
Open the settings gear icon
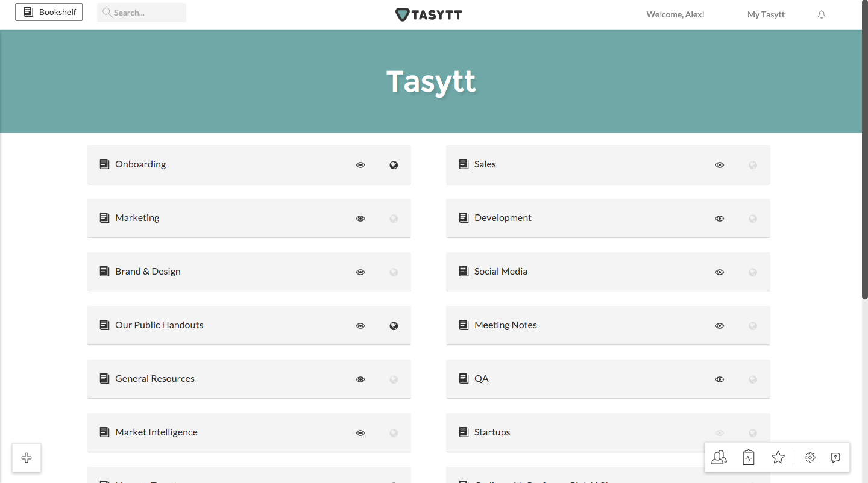(x=810, y=458)
